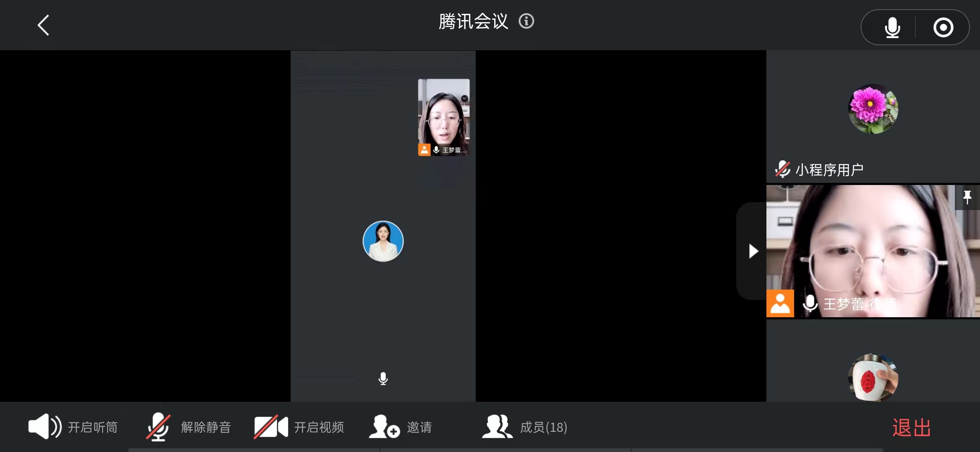Tap the 腾讯会议 title text

click(x=473, y=21)
